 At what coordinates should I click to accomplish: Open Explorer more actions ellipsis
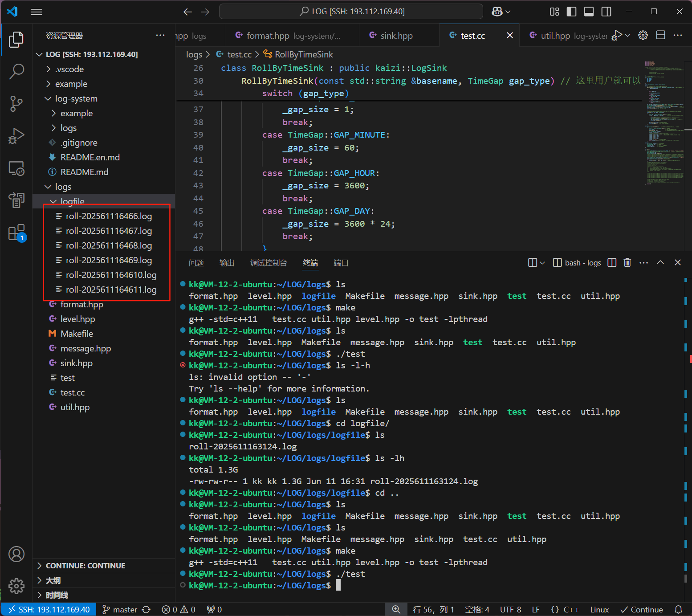[x=160, y=35]
